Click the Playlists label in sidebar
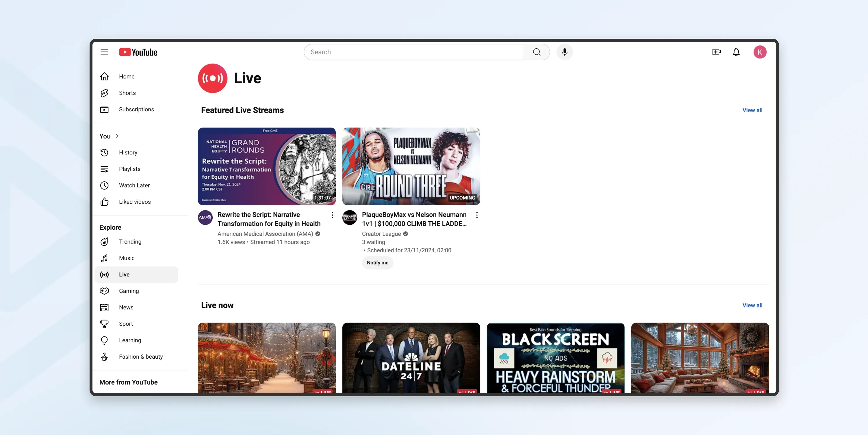This screenshot has width=868, height=435. pos(130,169)
